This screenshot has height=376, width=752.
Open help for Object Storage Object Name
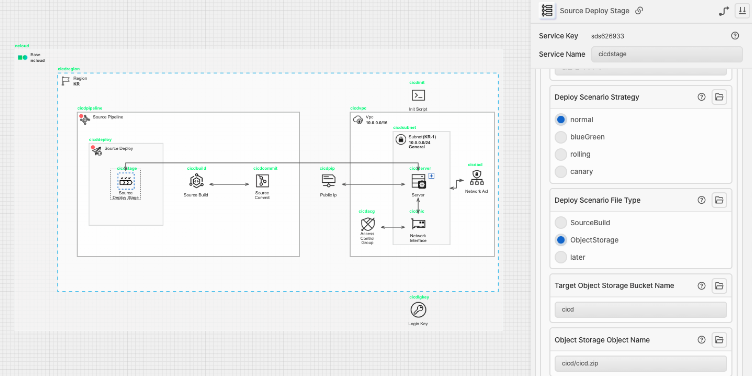[702, 340]
